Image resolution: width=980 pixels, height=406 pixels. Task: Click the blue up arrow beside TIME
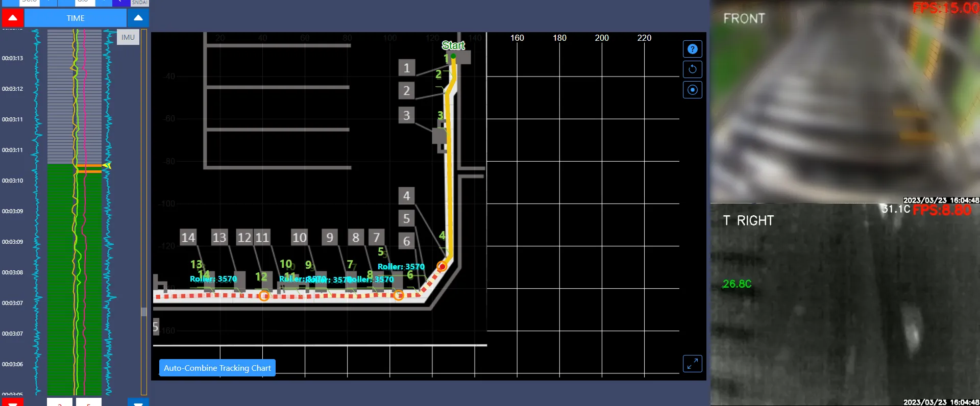coord(138,18)
